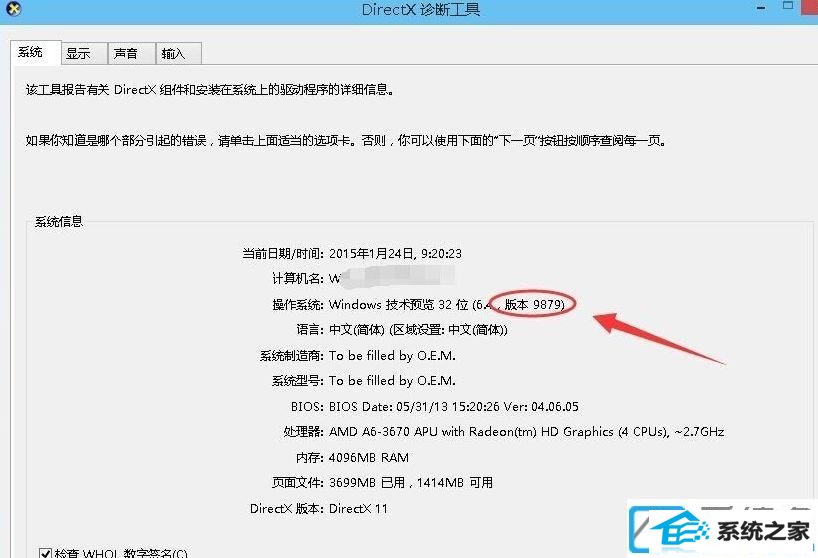This screenshot has width=818, height=558.
Task: Click the window title DirectX 诊断工具
Action: 420,9
